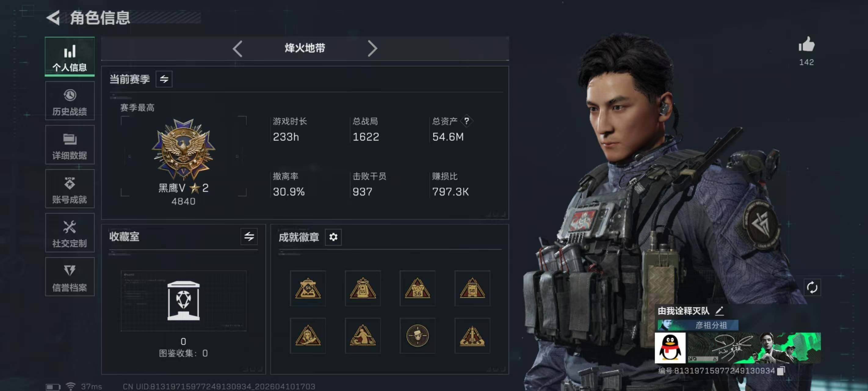Open the 烽火地带 mode selector

tap(305, 48)
